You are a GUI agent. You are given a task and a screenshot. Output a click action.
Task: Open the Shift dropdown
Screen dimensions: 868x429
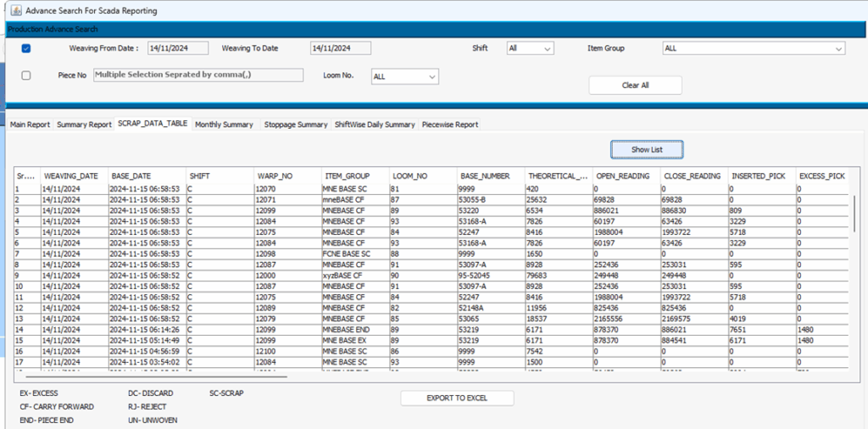(530, 48)
